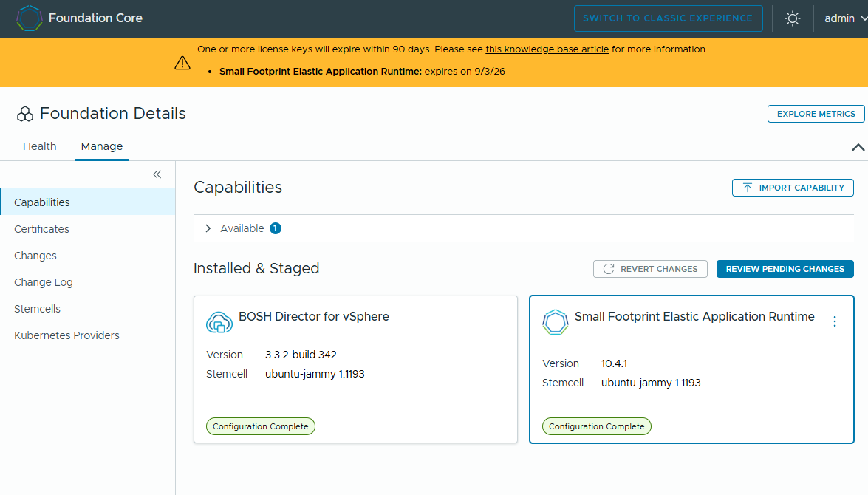868x495 pixels.
Task: Click the Foundation Details hexagons icon
Action: tap(25, 114)
